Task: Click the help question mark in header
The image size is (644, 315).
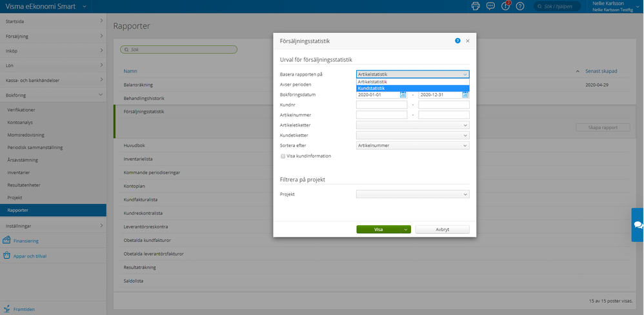Action: (520, 6)
